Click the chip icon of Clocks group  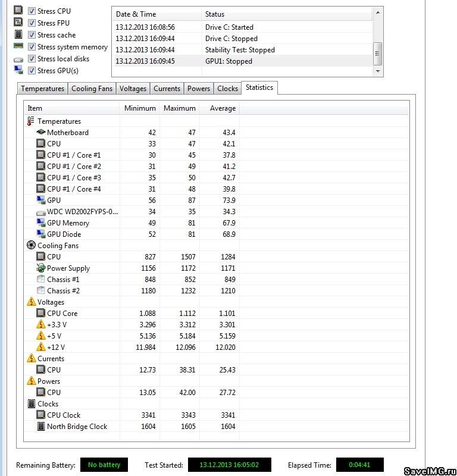(x=32, y=403)
